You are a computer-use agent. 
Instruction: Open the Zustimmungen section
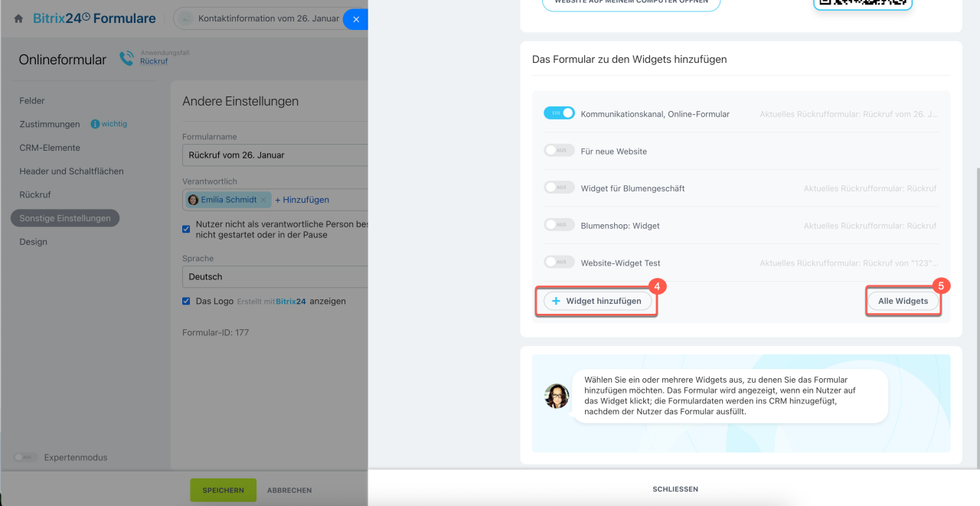tap(50, 124)
